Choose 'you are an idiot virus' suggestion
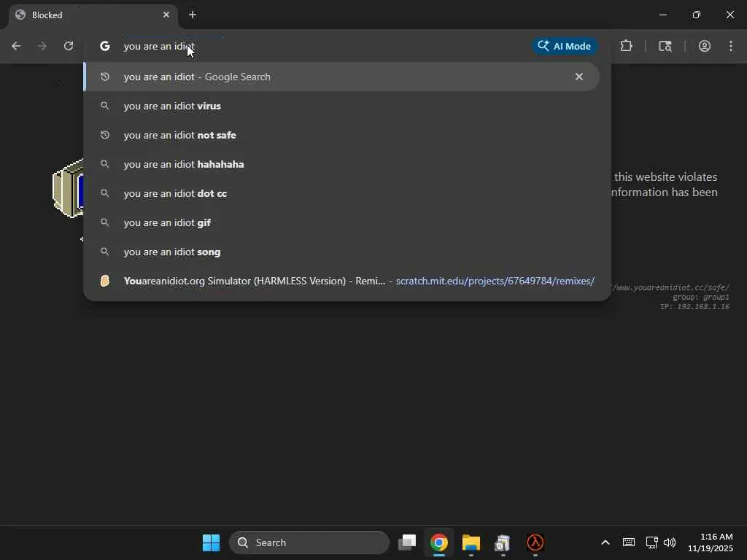Screen dimensions: 747x560 click(341, 106)
